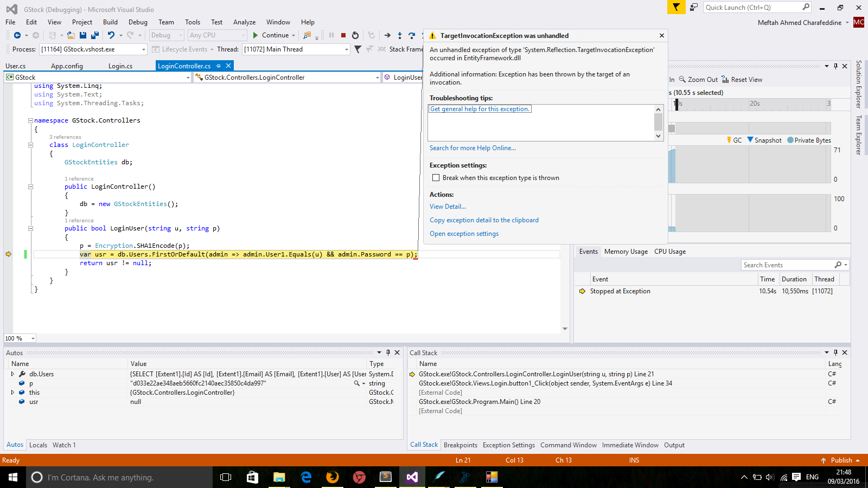868x488 pixels.
Task: Open the Analyze menu
Action: coord(244,22)
